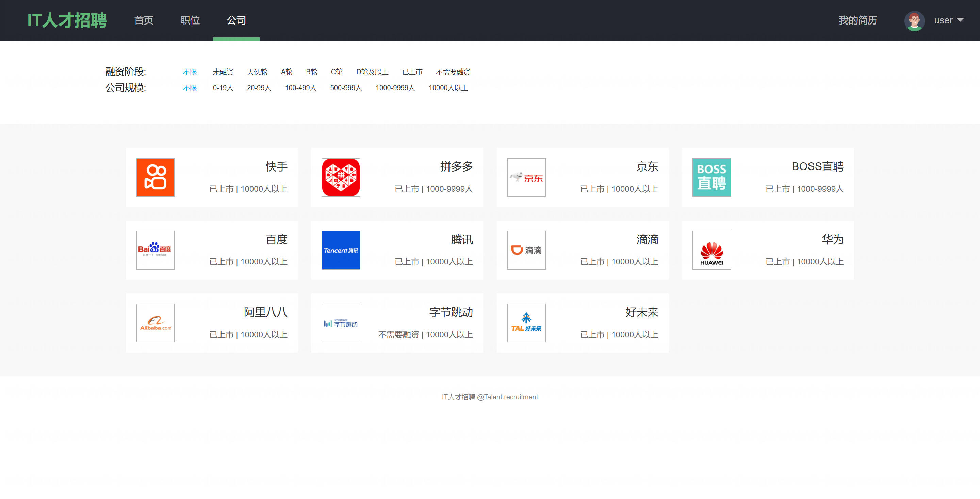Image resolution: width=980 pixels, height=499 pixels.
Task: Filter financing stage by C轮
Action: click(337, 72)
